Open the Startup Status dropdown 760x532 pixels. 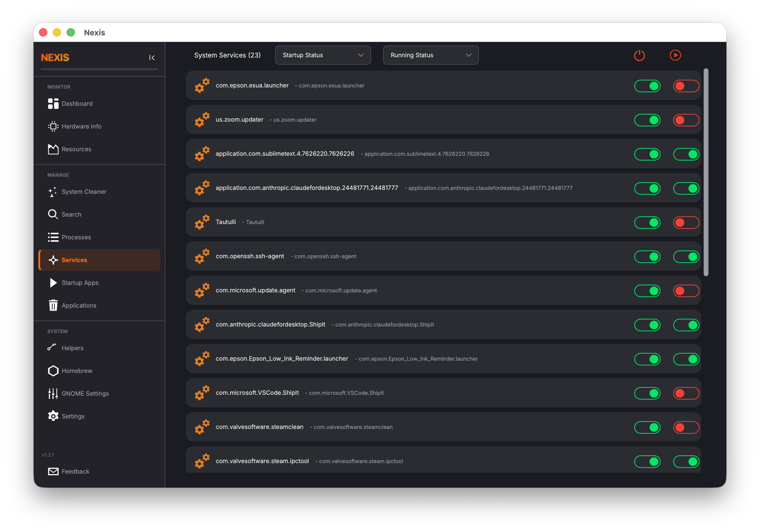pyautogui.click(x=323, y=55)
